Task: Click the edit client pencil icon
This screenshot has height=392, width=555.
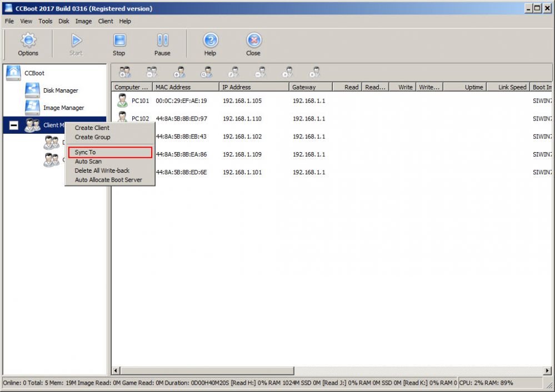Action: pyautogui.click(x=233, y=72)
